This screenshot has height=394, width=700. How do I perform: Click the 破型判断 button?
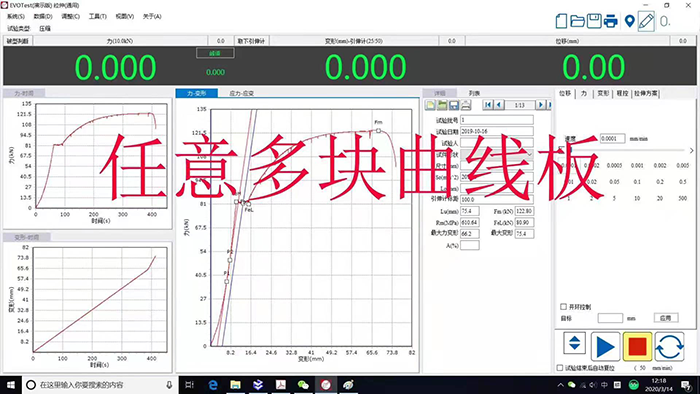[17, 41]
